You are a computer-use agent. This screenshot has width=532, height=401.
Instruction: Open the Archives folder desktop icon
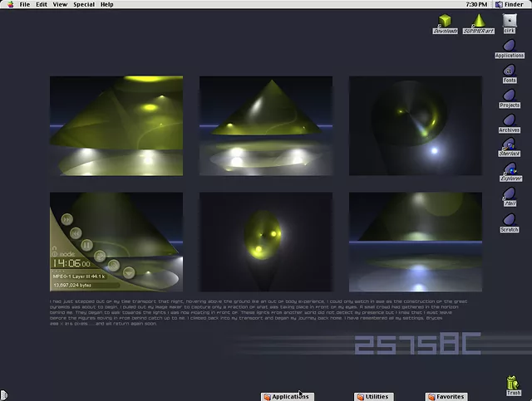(x=510, y=121)
